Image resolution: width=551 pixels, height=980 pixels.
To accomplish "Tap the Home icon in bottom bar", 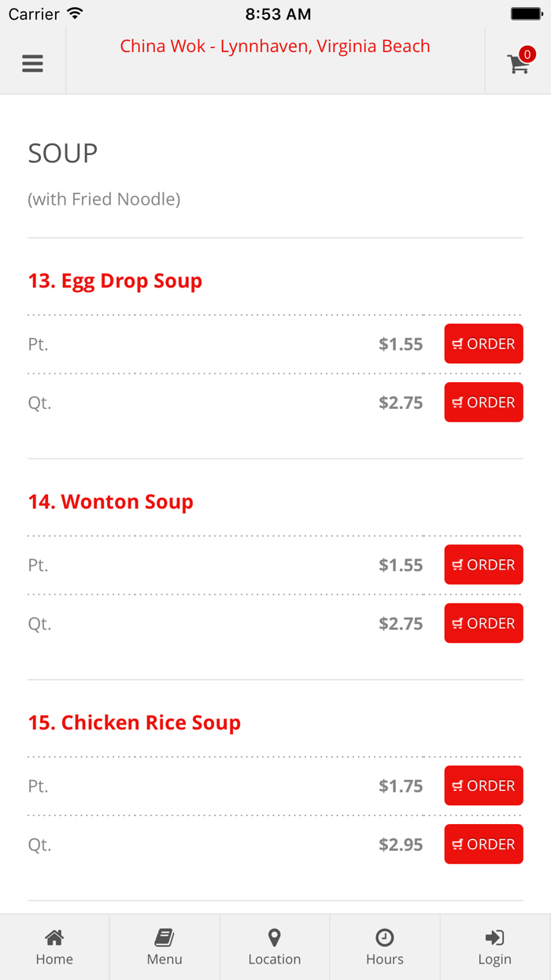I will pyautogui.click(x=54, y=937).
